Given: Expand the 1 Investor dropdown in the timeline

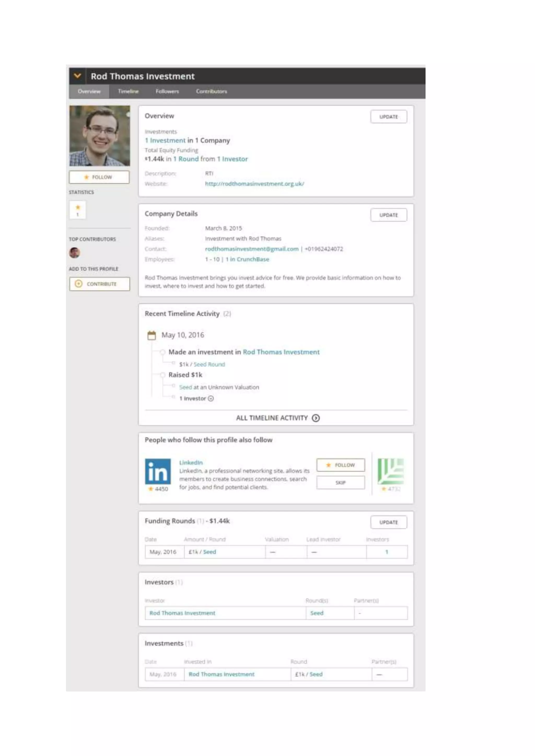Looking at the screenshot, I should (211, 398).
